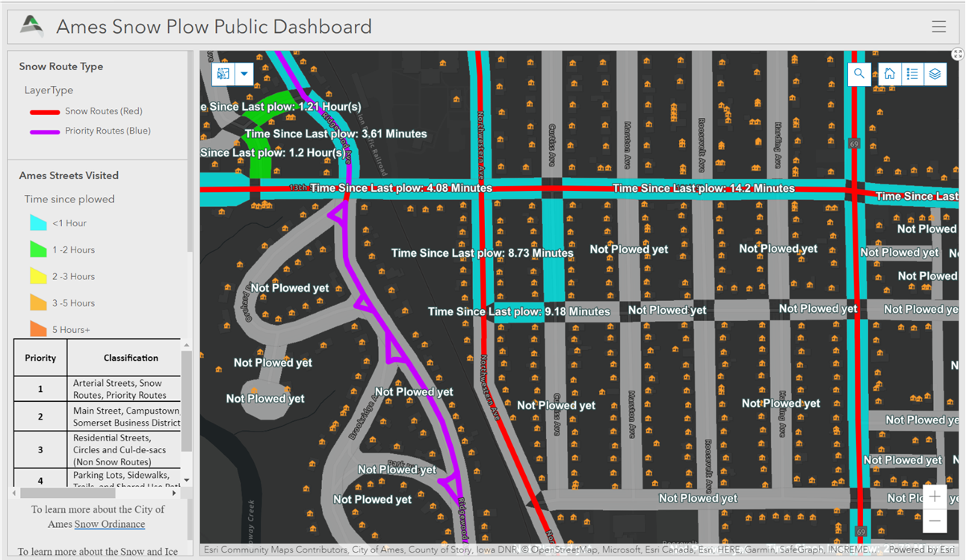The image size is (969, 560).
Task: Open the selection tool dropdown arrow
Action: pyautogui.click(x=244, y=74)
